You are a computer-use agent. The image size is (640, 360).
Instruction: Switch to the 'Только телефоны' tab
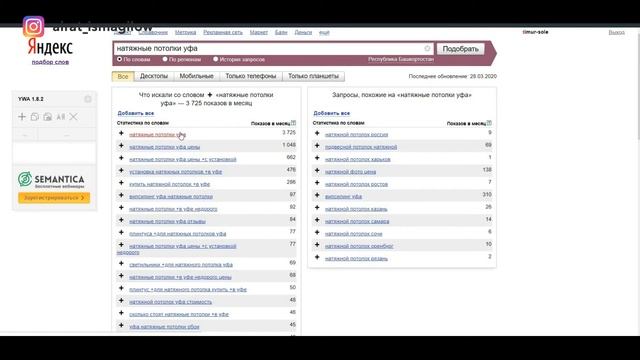pyautogui.click(x=251, y=76)
